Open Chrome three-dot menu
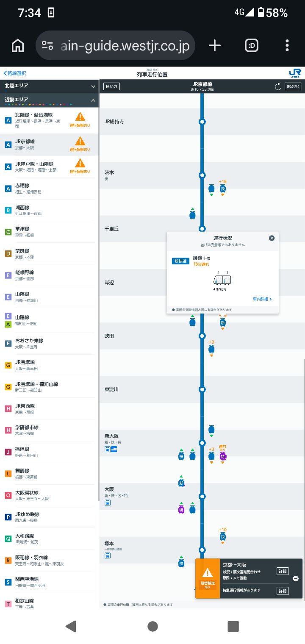 (x=287, y=45)
